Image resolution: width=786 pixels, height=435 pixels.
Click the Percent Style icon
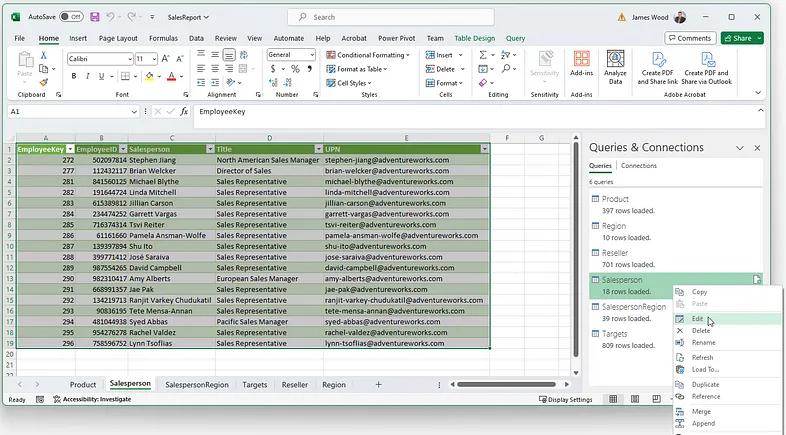coord(295,69)
